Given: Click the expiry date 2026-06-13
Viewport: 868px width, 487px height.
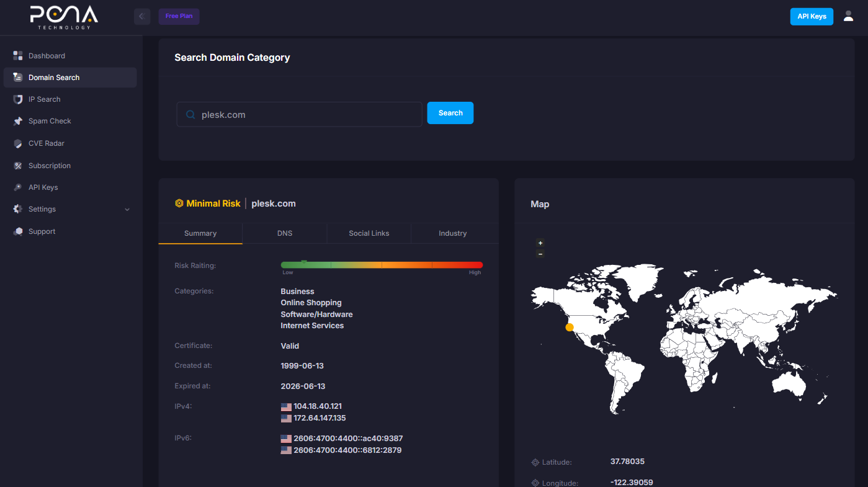Looking at the screenshot, I should pyautogui.click(x=303, y=386).
